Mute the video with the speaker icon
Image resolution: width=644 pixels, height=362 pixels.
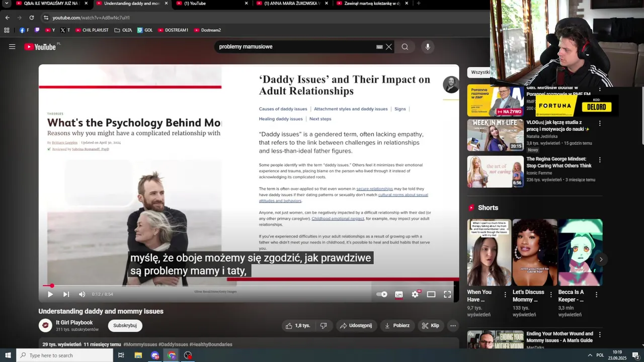pos(82,294)
